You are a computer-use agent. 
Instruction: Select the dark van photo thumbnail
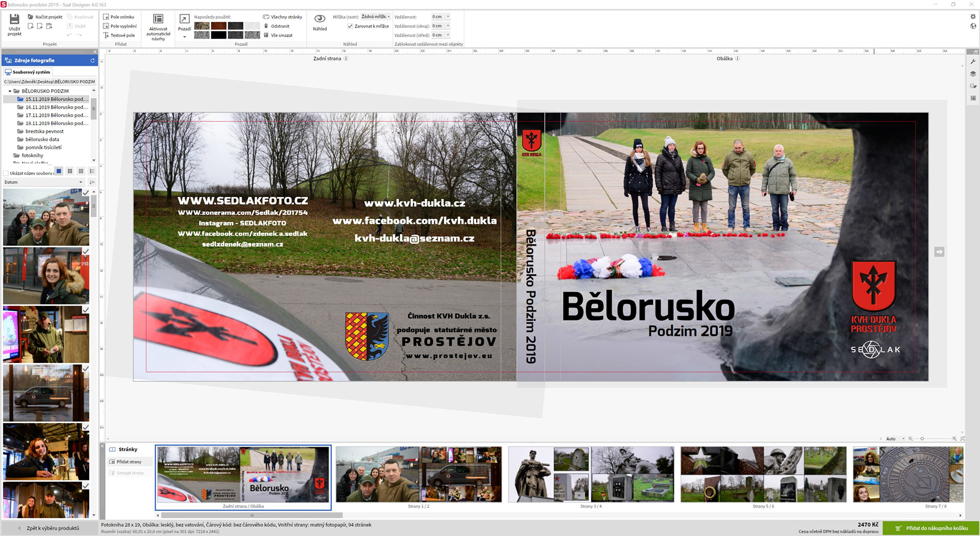(x=46, y=393)
